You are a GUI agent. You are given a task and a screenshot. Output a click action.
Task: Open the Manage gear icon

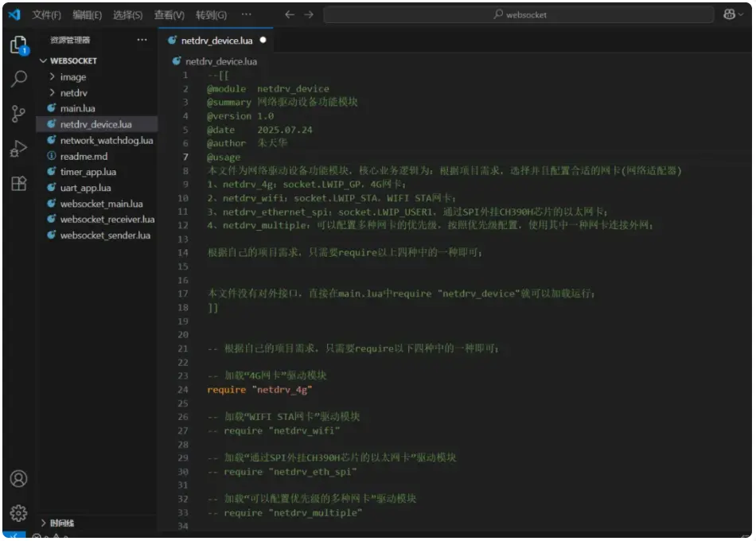coord(19,513)
